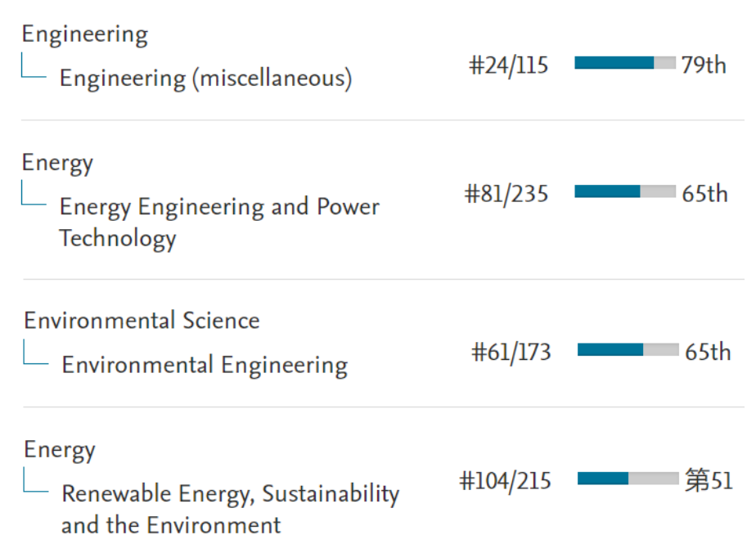Click the 79th percentile label
The image size is (756, 544).
pos(704,65)
